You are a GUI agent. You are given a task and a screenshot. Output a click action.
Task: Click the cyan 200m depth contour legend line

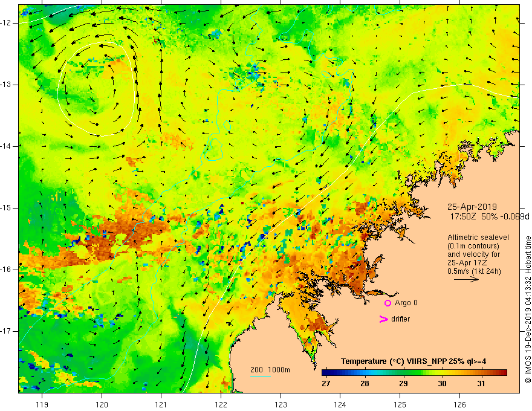[261, 376]
